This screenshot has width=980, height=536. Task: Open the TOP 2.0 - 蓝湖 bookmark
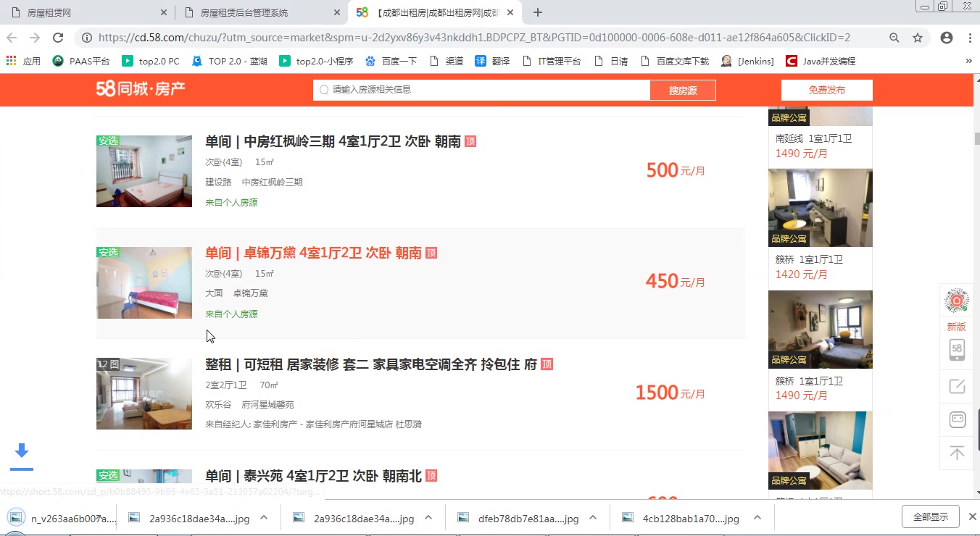229,62
